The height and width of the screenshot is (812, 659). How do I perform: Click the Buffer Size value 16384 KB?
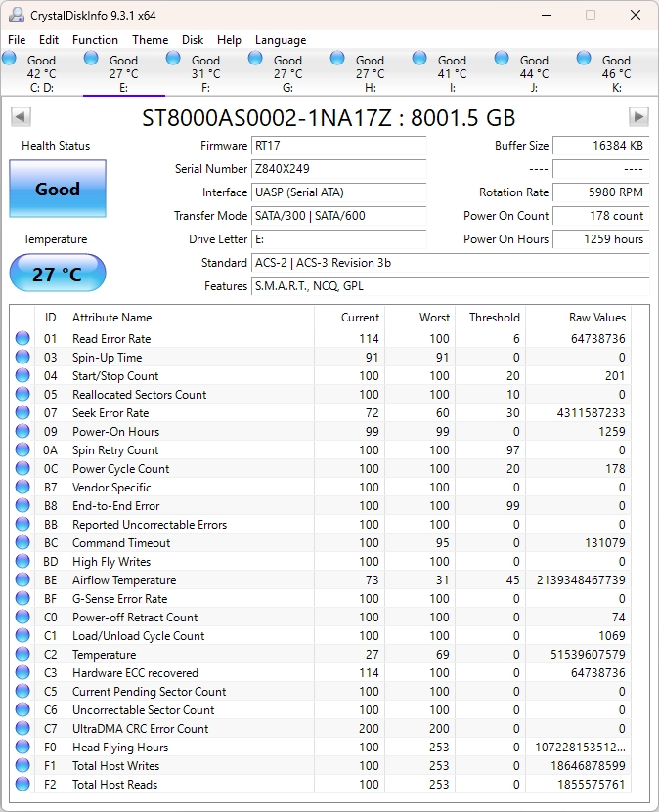(601, 146)
